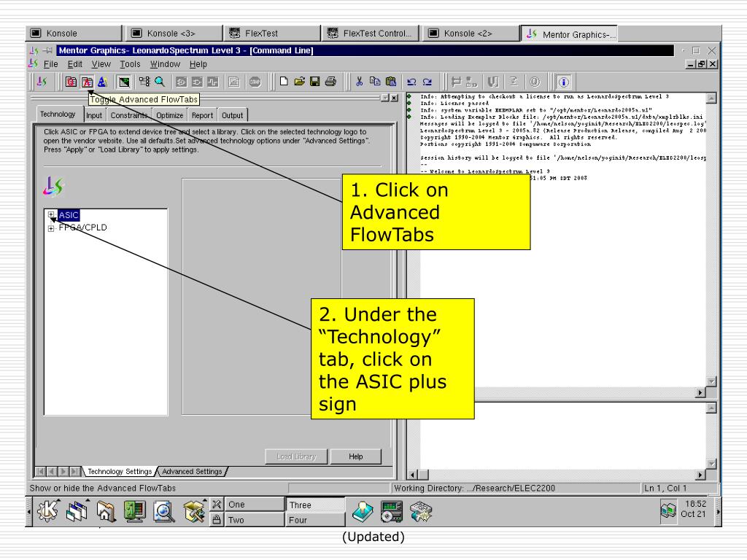The image size is (747, 560).
Task: Open the home folder panel icon
Action: 106,512
